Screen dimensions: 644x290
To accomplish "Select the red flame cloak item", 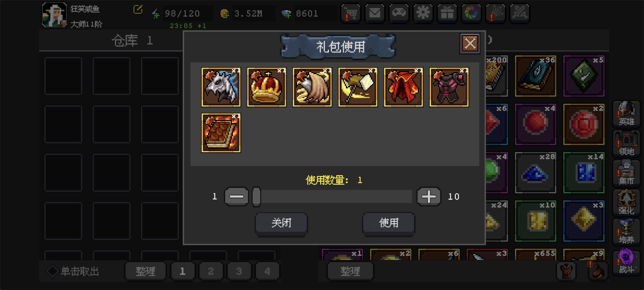I will pyautogui.click(x=403, y=87).
